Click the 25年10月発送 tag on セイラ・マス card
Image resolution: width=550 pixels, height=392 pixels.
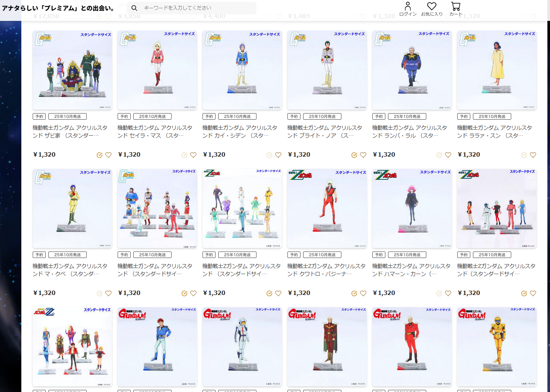click(x=152, y=117)
